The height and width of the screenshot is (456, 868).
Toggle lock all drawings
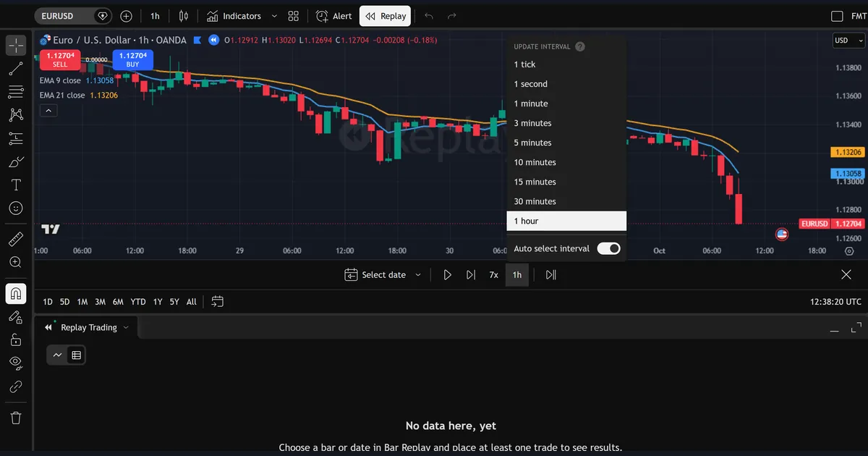pyautogui.click(x=16, y=339)
